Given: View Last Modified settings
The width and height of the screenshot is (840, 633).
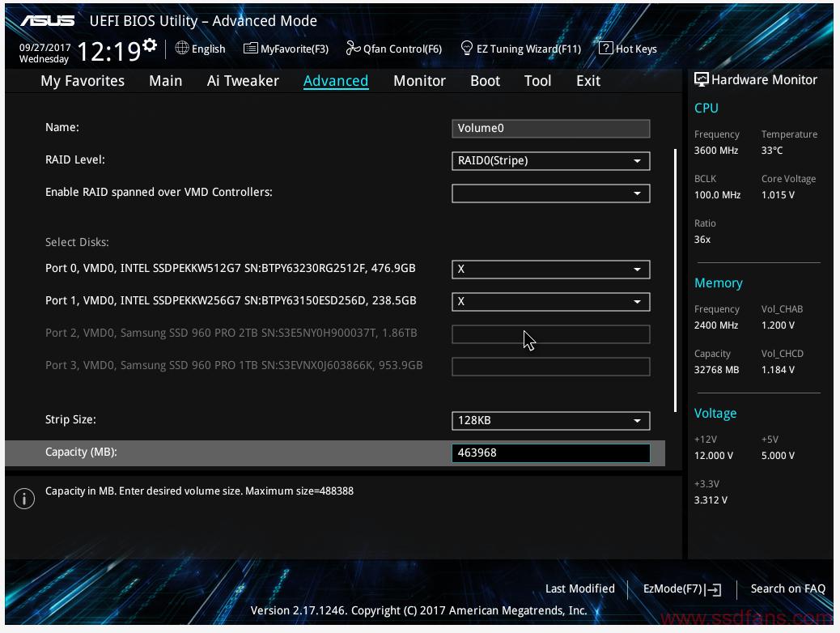Looking at the screenshot, I should click(580, 588).
